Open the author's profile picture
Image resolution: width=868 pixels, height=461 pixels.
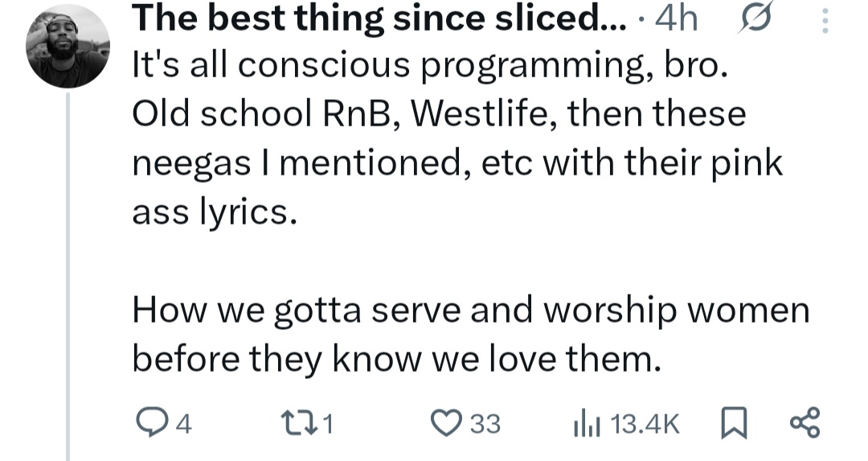[x=68, y=47]
